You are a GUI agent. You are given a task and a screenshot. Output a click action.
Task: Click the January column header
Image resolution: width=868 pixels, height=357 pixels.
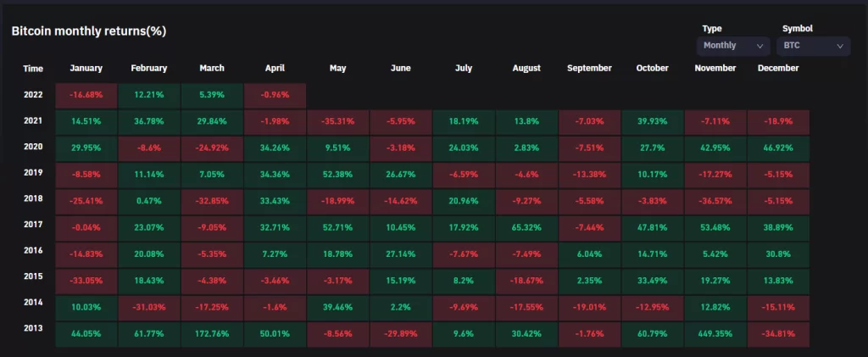86,69
